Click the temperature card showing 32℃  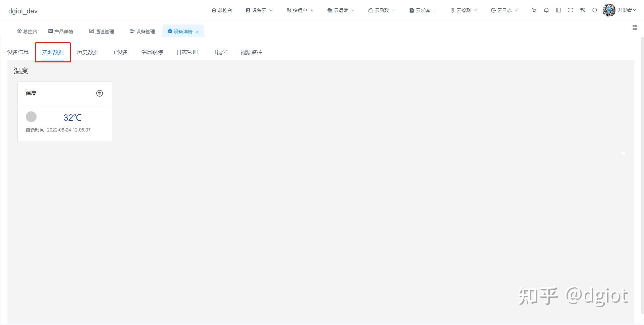(x=72, y=117)
